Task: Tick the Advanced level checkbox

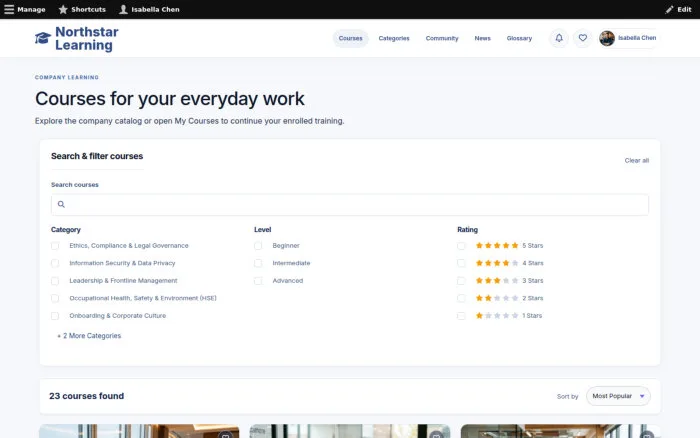Action: click(x=258, y=280)
